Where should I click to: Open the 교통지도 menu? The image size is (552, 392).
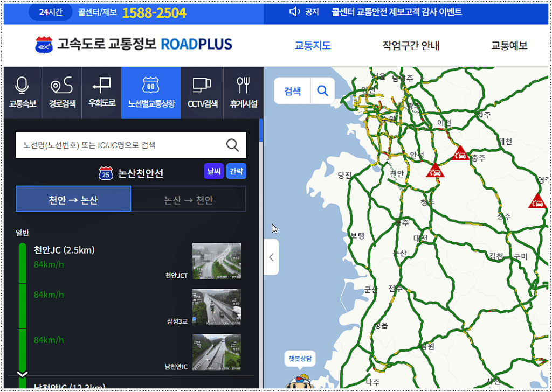[313, 46]
